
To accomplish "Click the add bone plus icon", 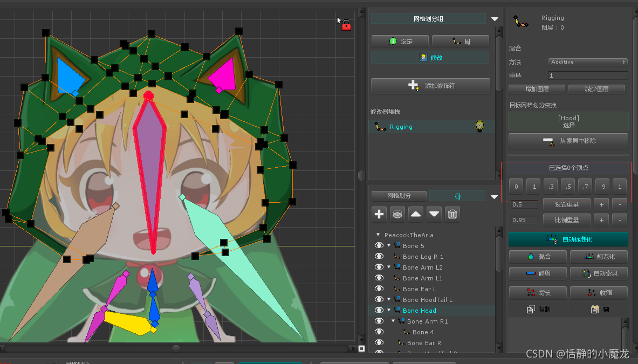I will (379, 214).
